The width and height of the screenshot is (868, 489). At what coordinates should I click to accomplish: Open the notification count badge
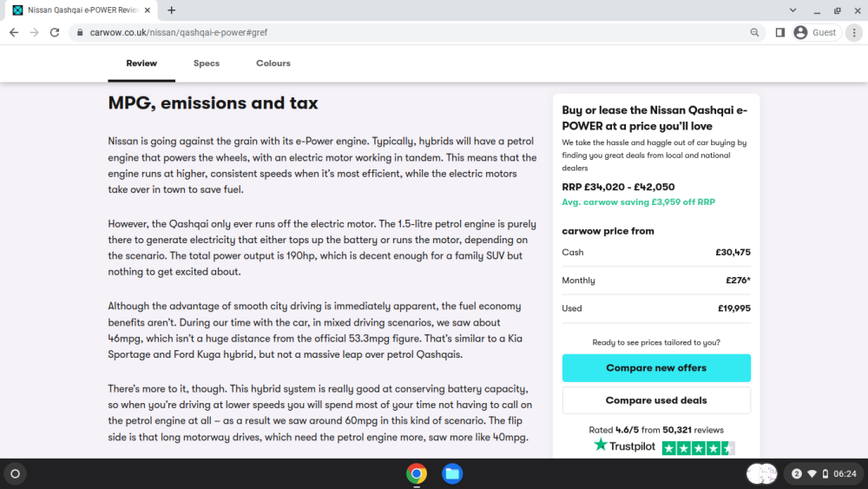(x=797, y=473)
